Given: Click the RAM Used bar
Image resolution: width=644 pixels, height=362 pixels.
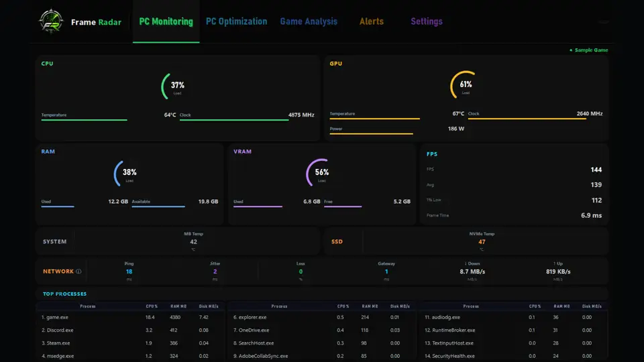Looking at the screenshot, I should pos(58,206).
